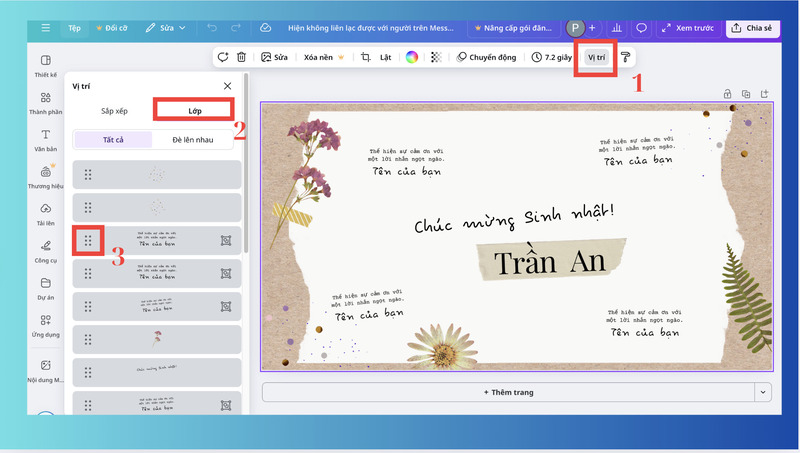Click the Chia sẻ button

[752, 28]
